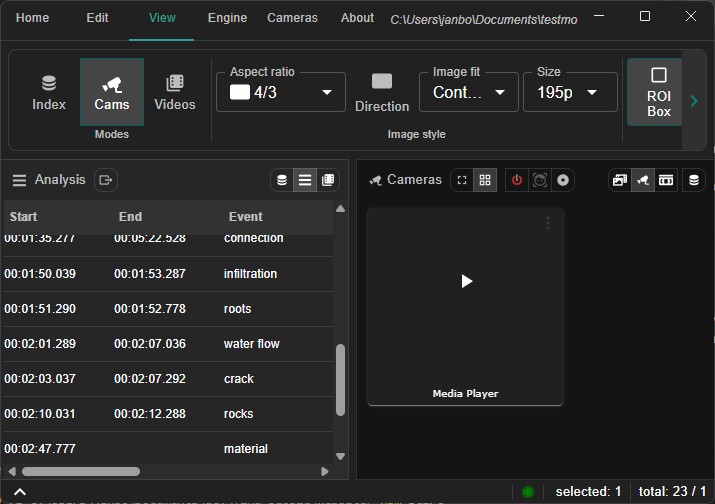Select the infiltration event row
Image resolution: width=715 pixels, height=504 pixels.
168,274
